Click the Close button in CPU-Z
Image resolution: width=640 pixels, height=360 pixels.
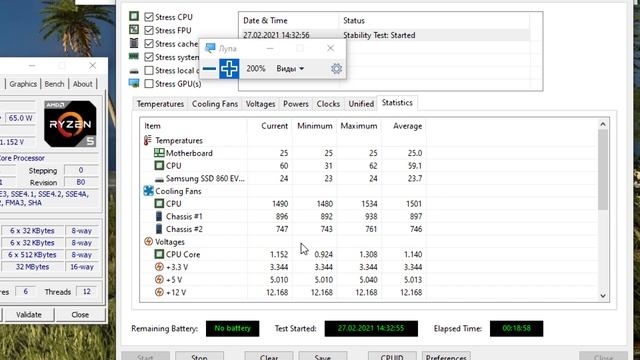click(x=80, y=315)
